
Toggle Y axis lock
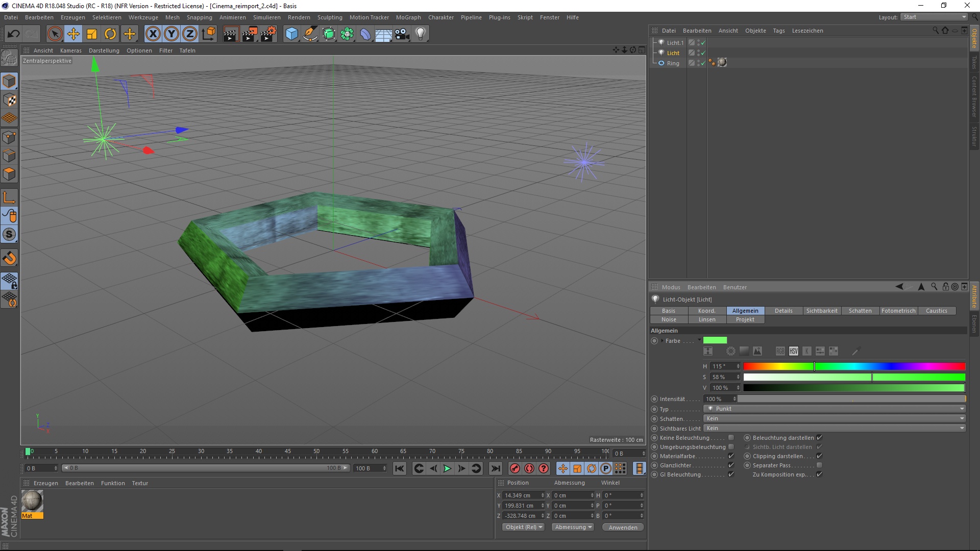click(x=171, y=34)
